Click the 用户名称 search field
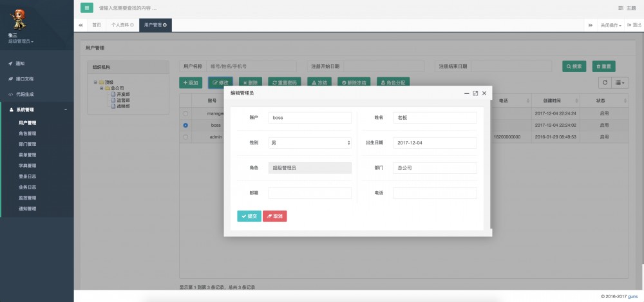 point(251,66)
